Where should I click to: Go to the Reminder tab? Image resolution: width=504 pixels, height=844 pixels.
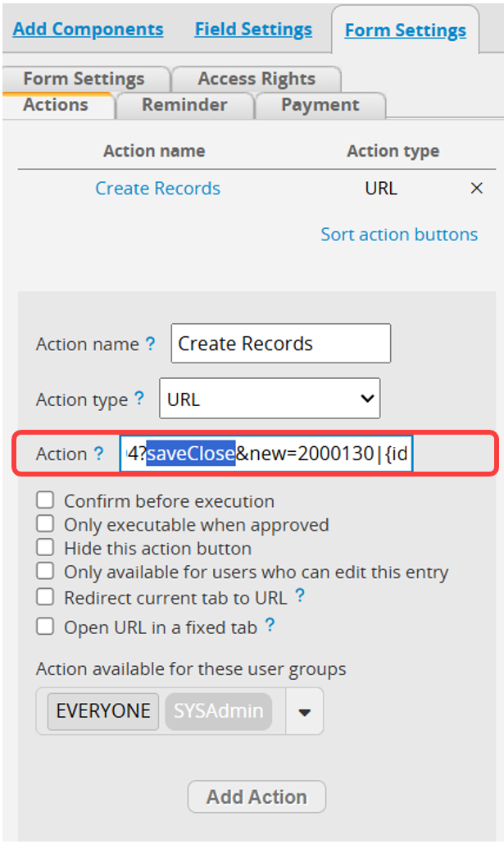point(184,104)
